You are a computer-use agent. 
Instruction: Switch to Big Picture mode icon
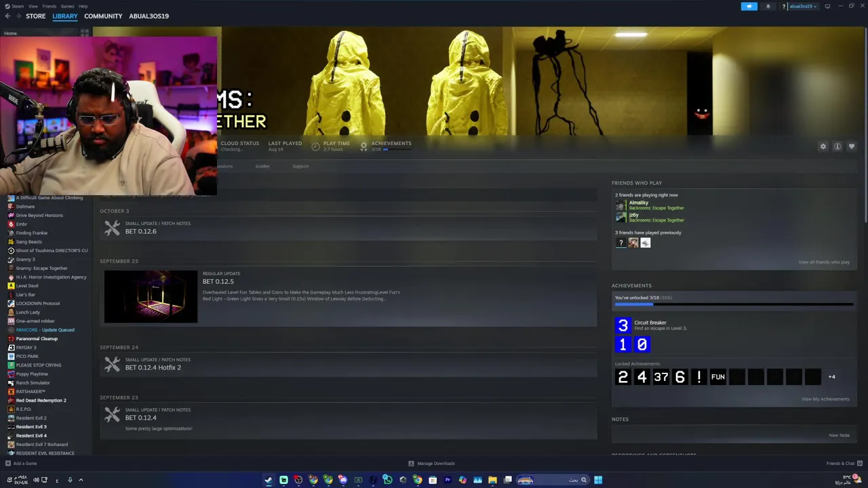[x=827, y=6]
